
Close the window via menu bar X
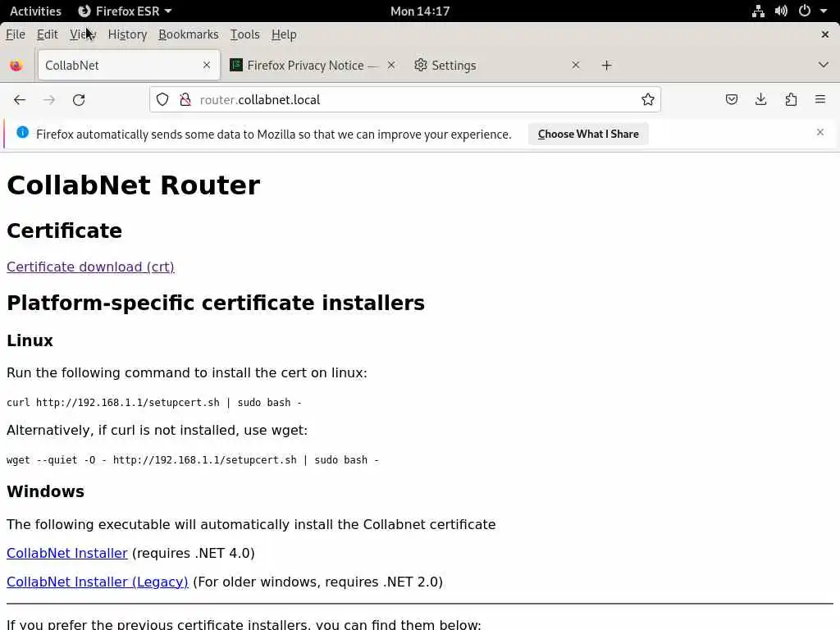click(825, 34)
